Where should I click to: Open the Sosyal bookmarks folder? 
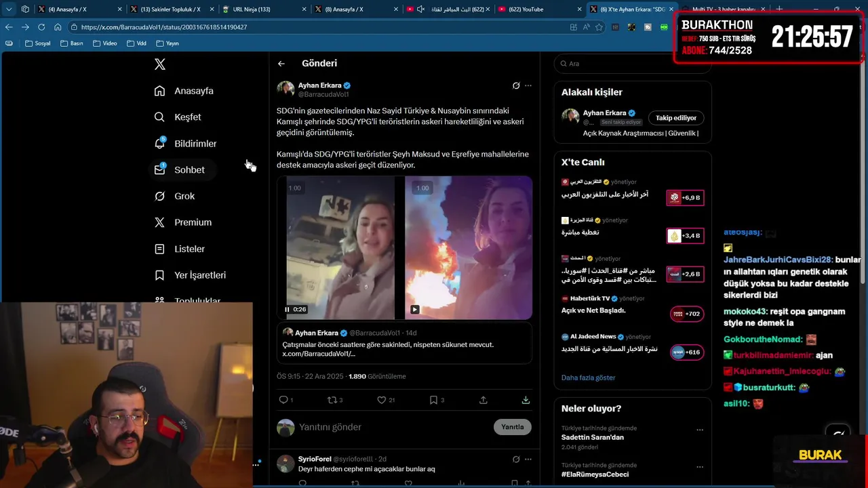tap(37, 43)
